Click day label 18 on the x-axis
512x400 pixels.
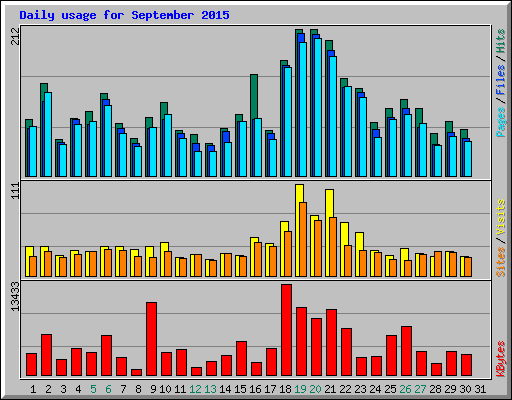pyautogui.click(x=285, y=389)
